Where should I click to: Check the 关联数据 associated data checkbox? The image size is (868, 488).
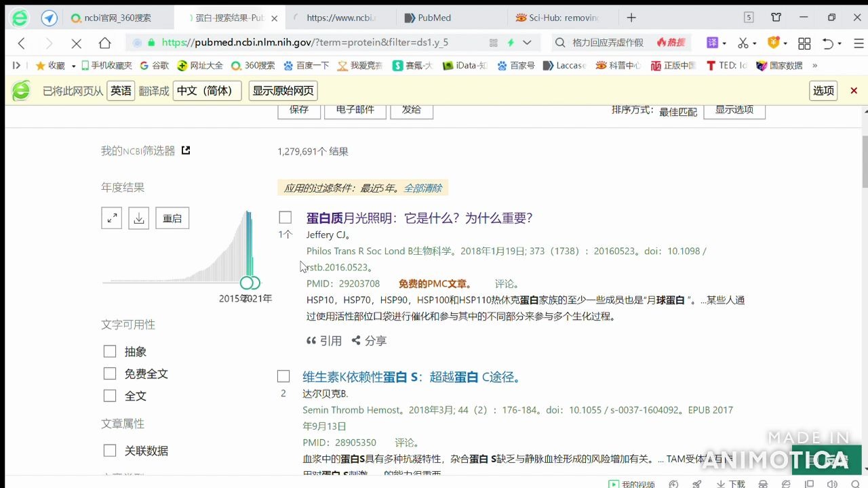(110, 450)
